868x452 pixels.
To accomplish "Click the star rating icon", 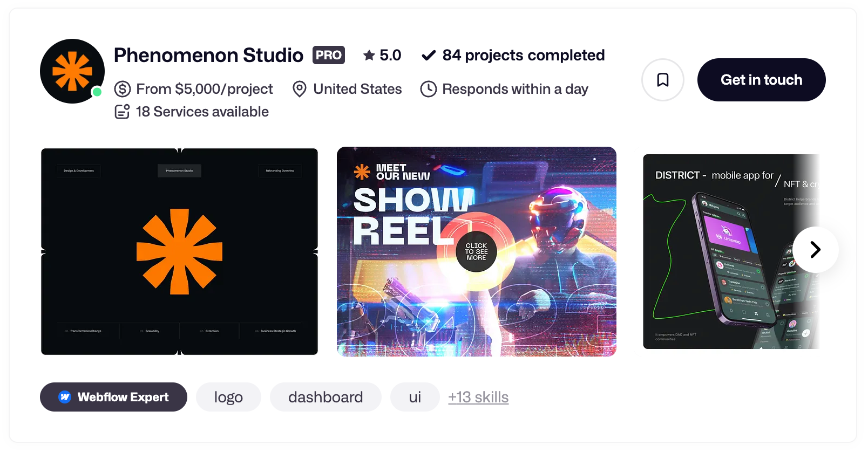I will point(369,55).
